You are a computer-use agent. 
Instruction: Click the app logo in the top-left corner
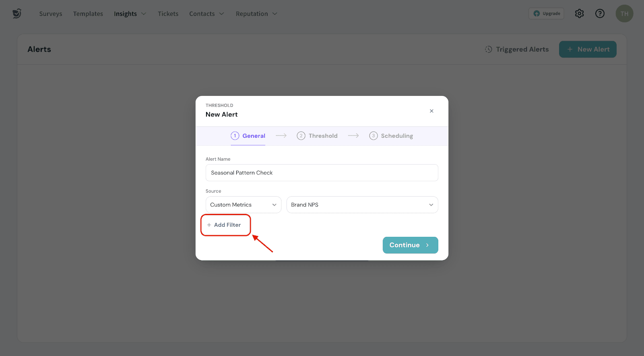coord(17,14)
